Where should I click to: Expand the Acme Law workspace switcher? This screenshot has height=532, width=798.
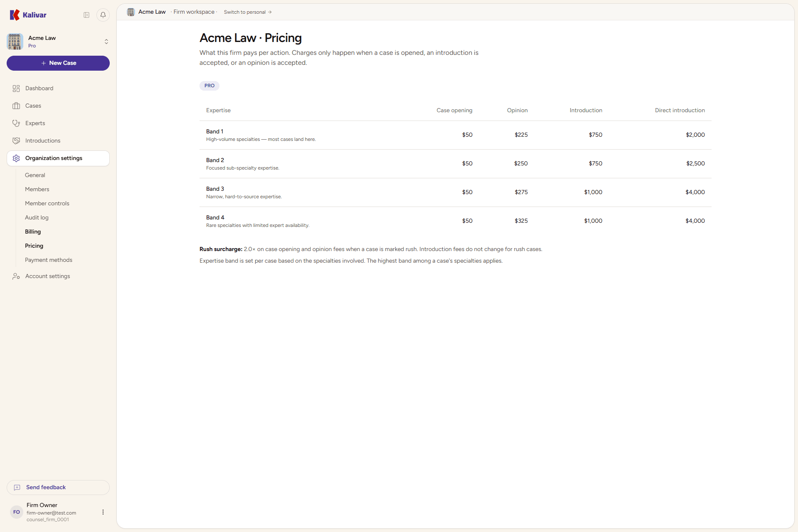(106, 42)
